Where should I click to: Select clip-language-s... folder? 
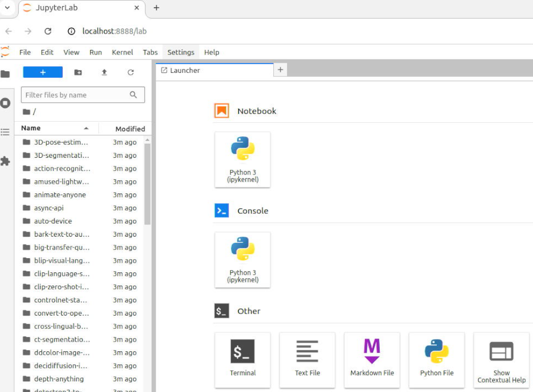79,274
